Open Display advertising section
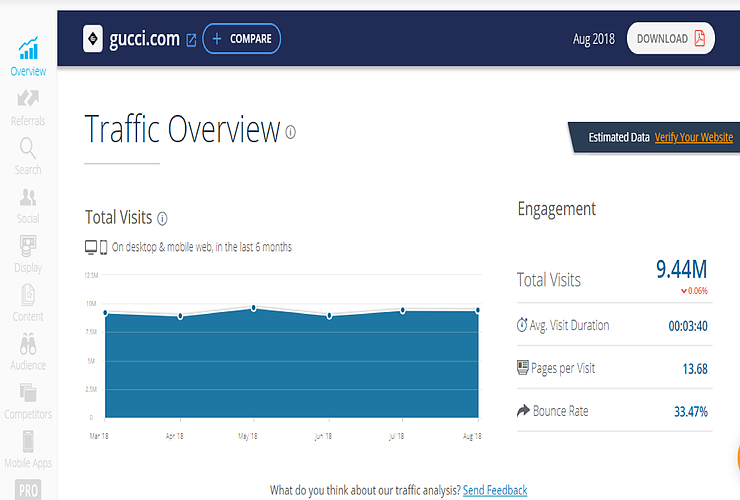Image resolution: width=740 pixels, height=500 pixels. pos(28,252)
